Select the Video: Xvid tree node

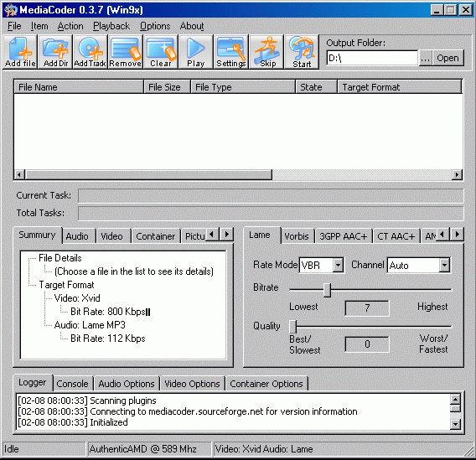(77, 298)
